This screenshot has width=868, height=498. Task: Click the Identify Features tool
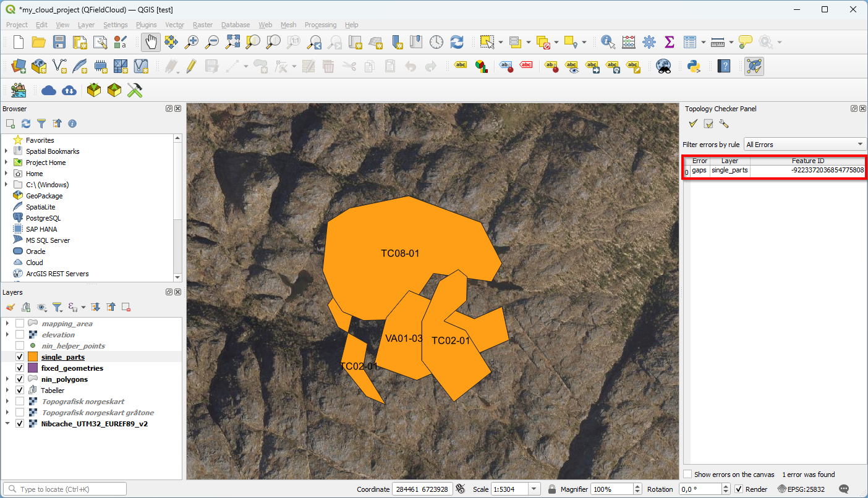pyautogui.click(x=608, y=42)
